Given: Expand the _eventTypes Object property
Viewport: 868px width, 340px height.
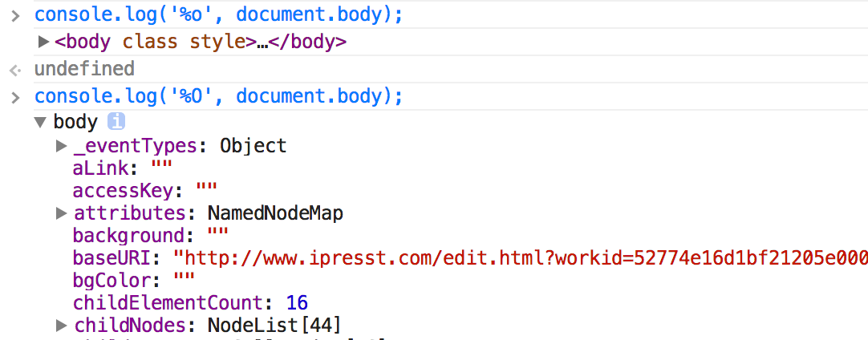Looking at the screenshot, I should pos(61,146).
